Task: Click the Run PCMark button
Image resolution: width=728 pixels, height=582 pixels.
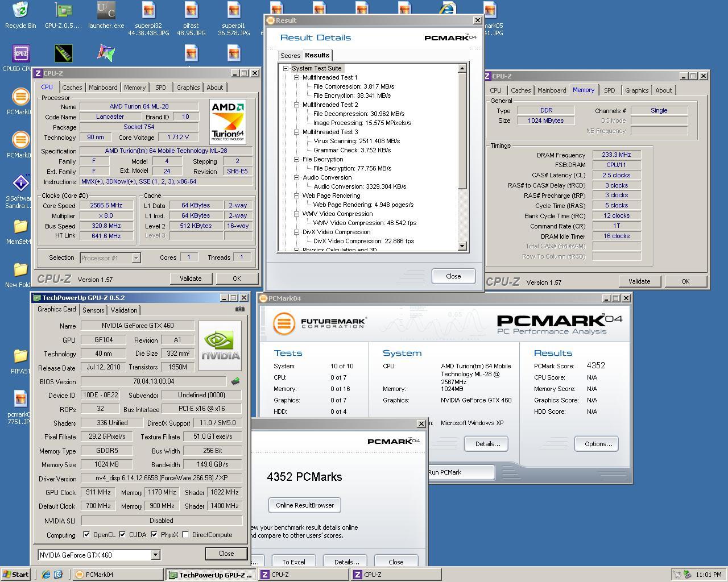Action: tap(461, 472)
